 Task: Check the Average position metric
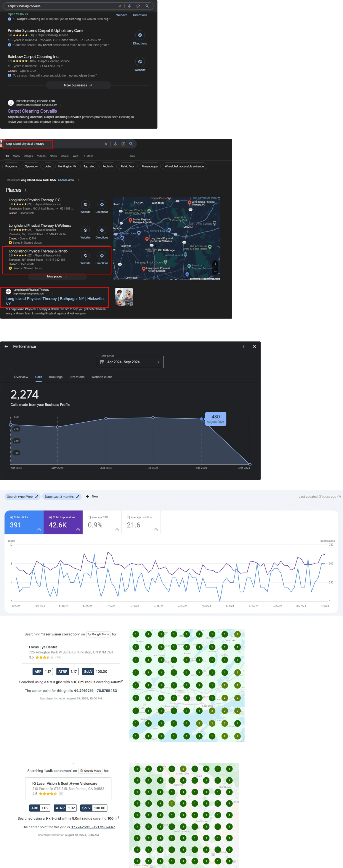click(128, 517)
